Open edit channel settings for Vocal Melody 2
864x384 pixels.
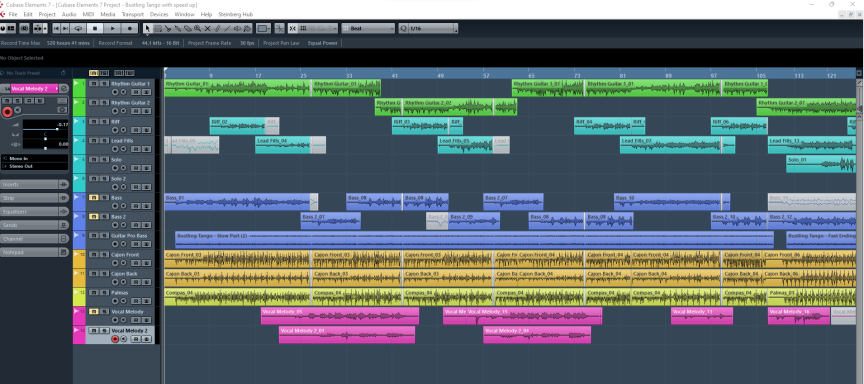(64, 88)
